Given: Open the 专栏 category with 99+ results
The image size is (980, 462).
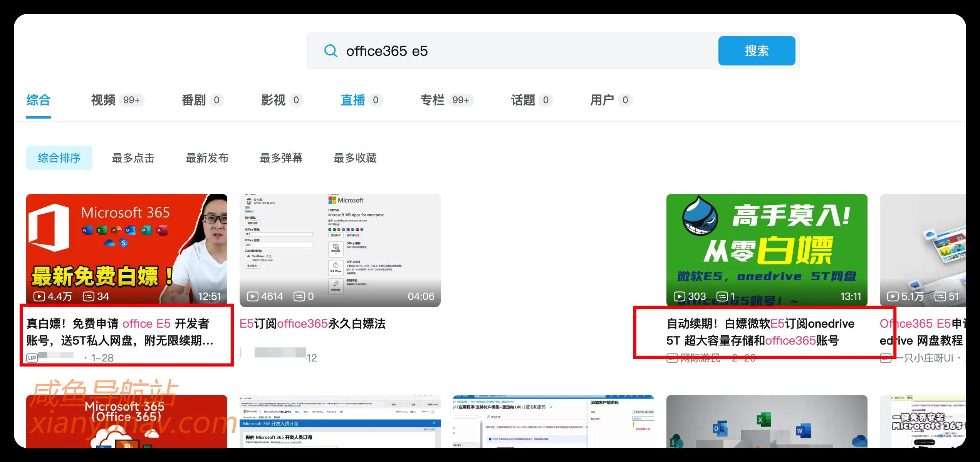Looking at the screenshot, I should (x=432, y=100).
